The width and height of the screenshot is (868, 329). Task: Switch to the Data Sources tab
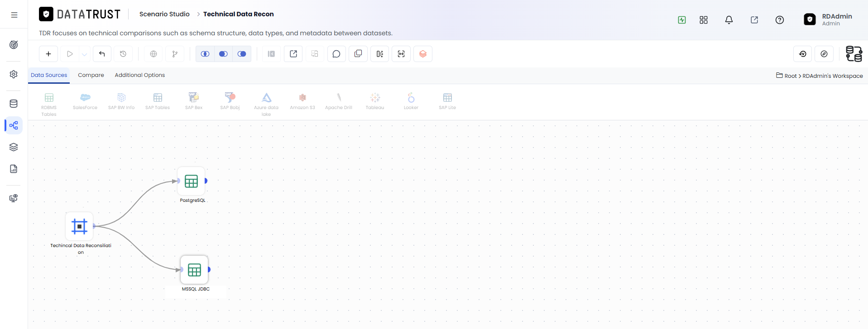point(49,75)
